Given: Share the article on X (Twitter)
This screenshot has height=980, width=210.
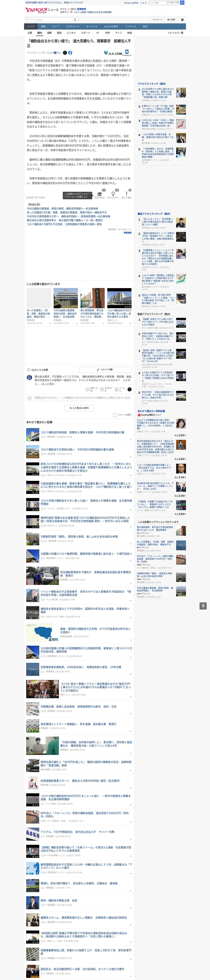Looking at the screenshot, I should [65, 53].
